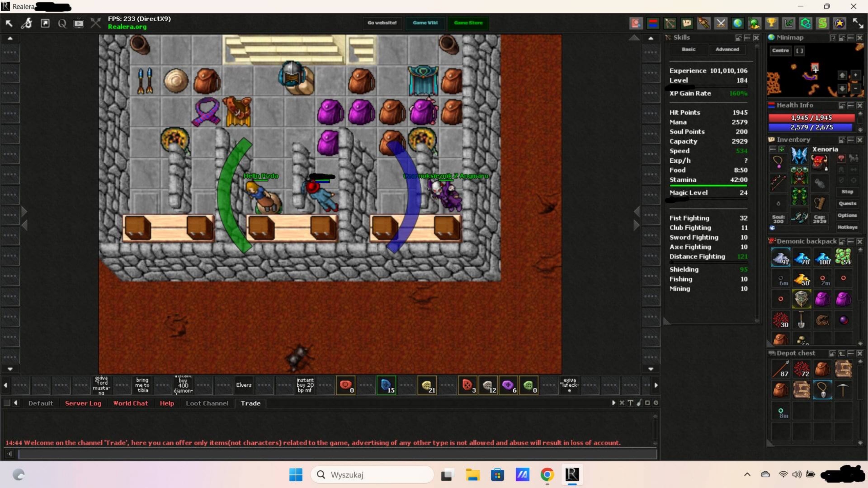Minimize the Depot chest panel
868x488 pixels.
[x=850, y=353]
